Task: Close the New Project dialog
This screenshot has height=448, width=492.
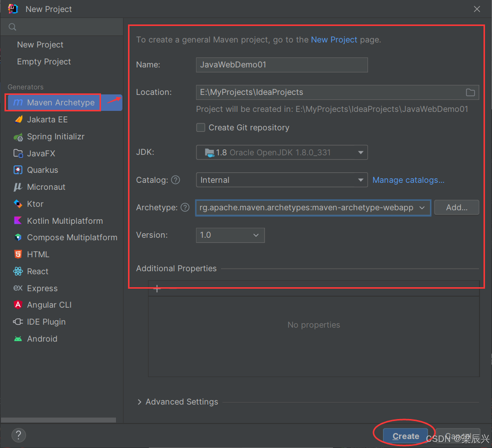Action: (x=477, y=9)
